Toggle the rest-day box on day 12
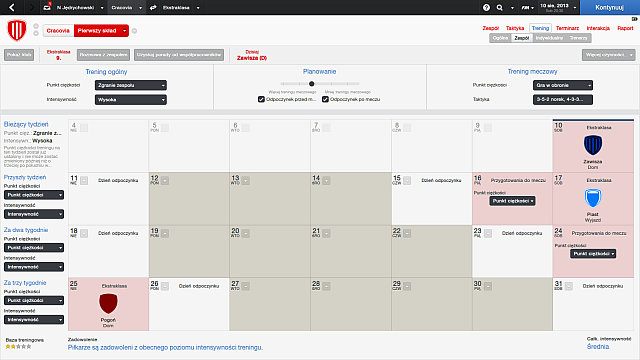Screen dimensions: 640x360 164,180
